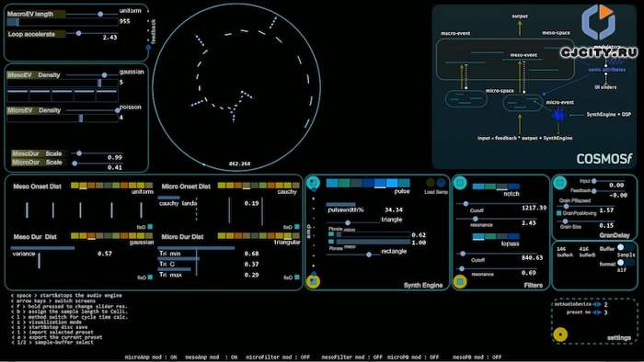Viewport: 644px width, 362px height.
Task: Step setAudioDevice with its arrow selector
Action: [x=597, y=304]
